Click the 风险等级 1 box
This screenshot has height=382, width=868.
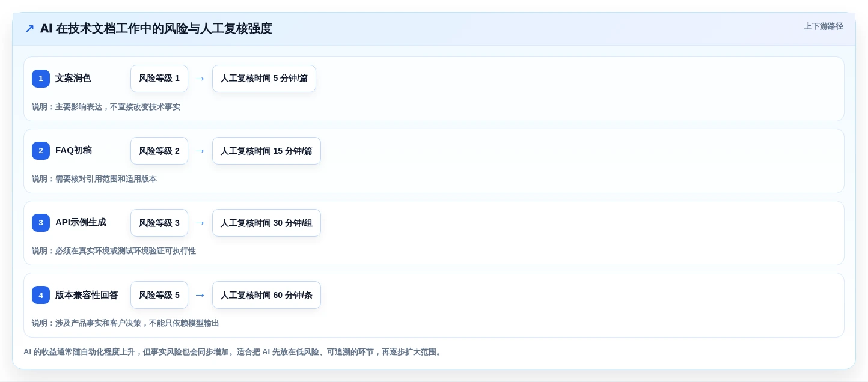(159, 79)
